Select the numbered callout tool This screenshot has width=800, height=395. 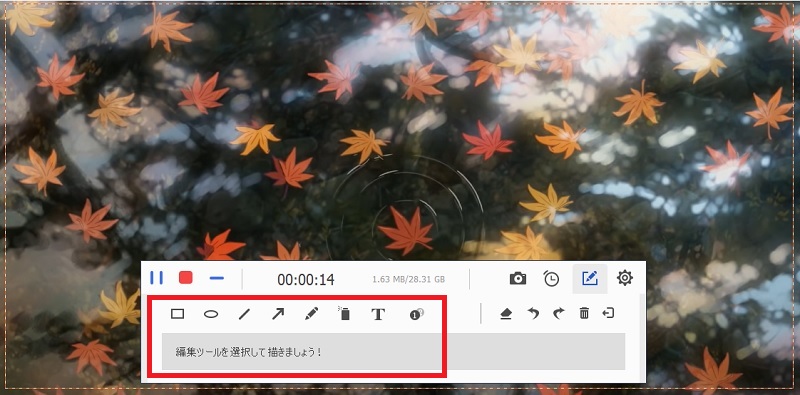417,314
